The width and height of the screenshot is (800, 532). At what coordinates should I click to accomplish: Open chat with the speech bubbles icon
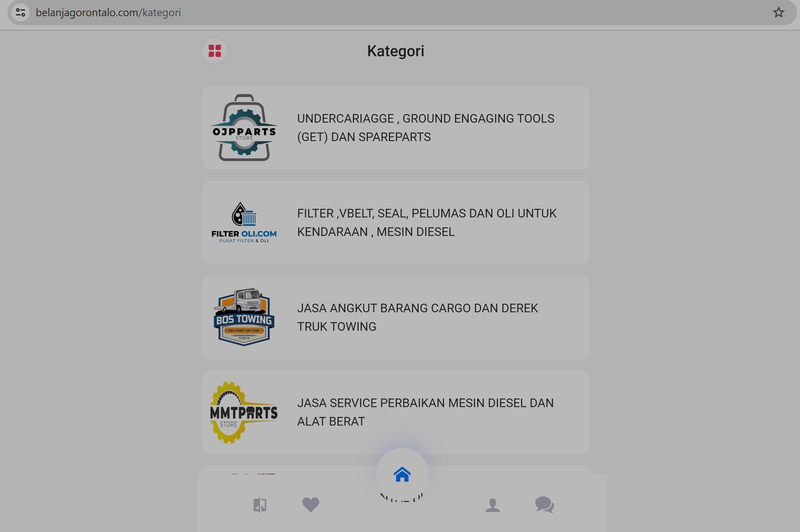coord(544,505)
